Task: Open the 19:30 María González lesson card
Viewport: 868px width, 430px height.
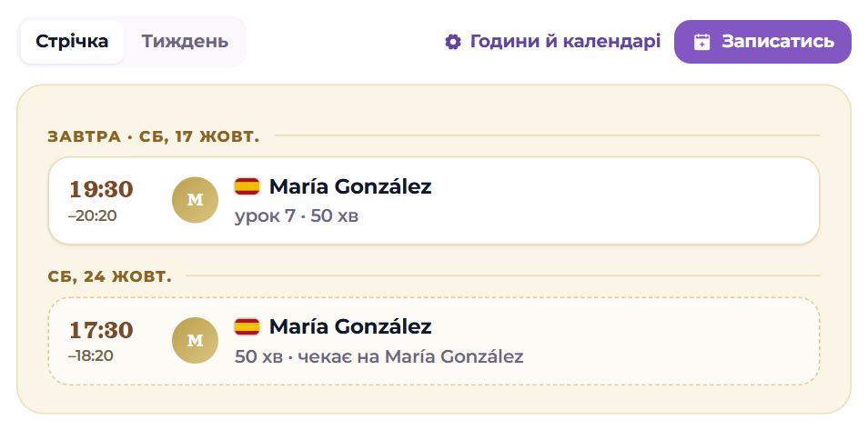Action: 433,200
